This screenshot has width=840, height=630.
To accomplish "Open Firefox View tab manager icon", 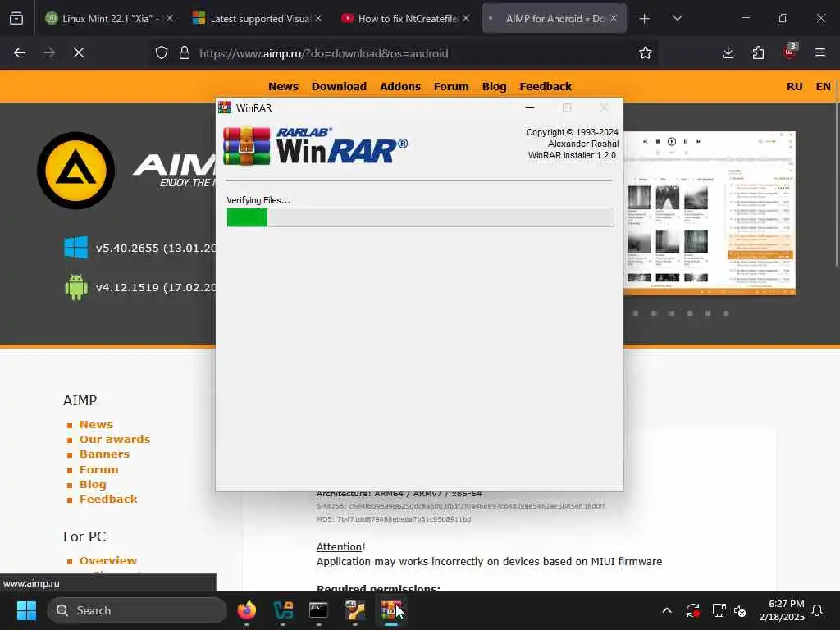I will [16, 19].
